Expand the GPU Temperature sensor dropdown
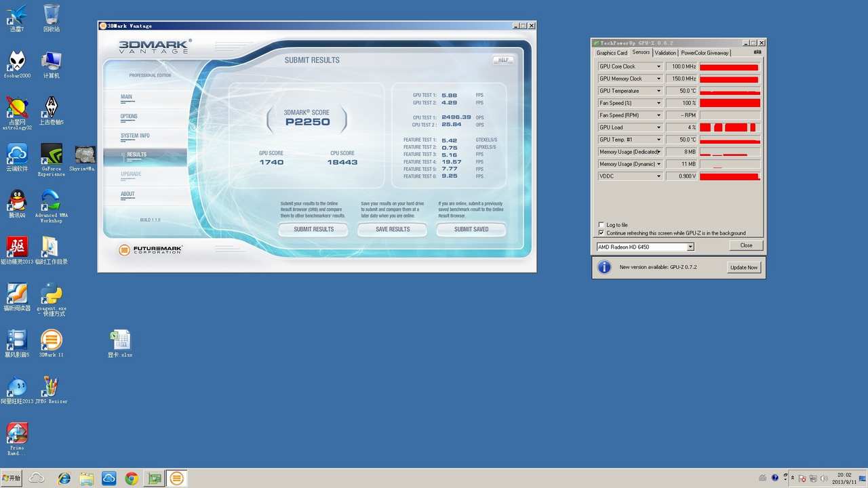Viewport: 868px width, 488px height. pos(658,91)
